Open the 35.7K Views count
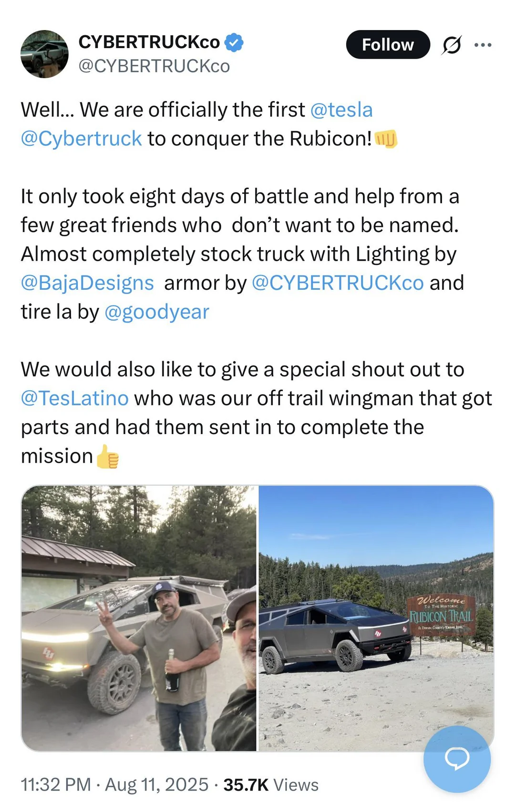 coord(270,784)
